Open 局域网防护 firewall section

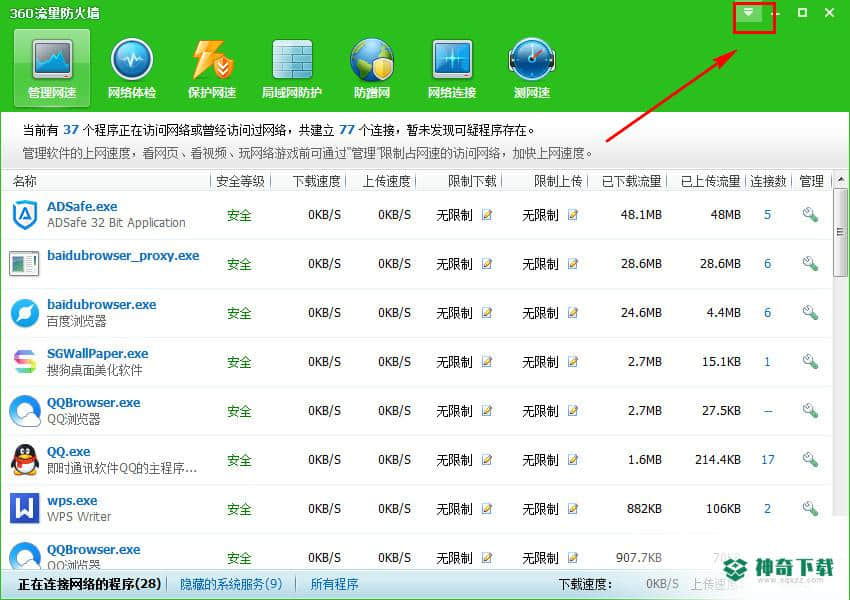pos(292,68)
